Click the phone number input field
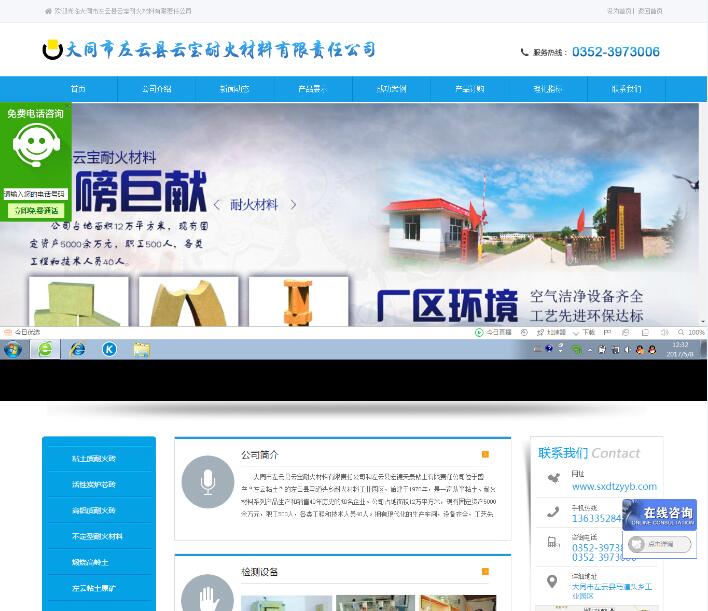 pos(35,193)
